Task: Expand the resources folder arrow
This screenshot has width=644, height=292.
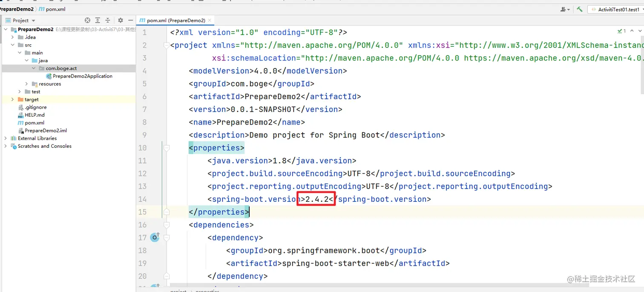Action: pos(26,84)
